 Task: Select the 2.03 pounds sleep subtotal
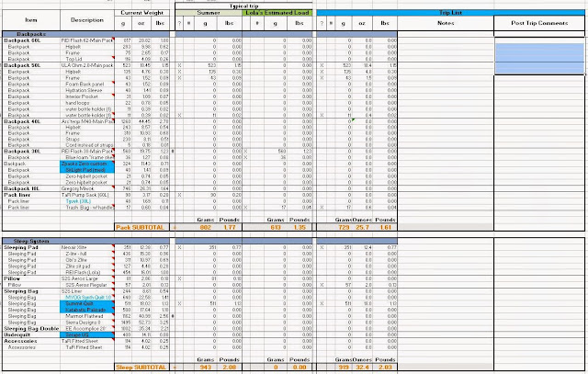[385, 368]
